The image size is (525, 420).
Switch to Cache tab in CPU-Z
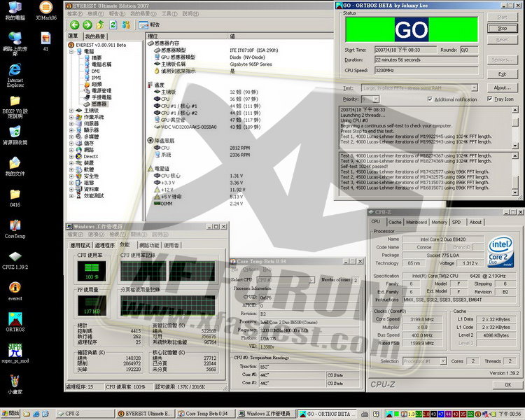(395, 222)
